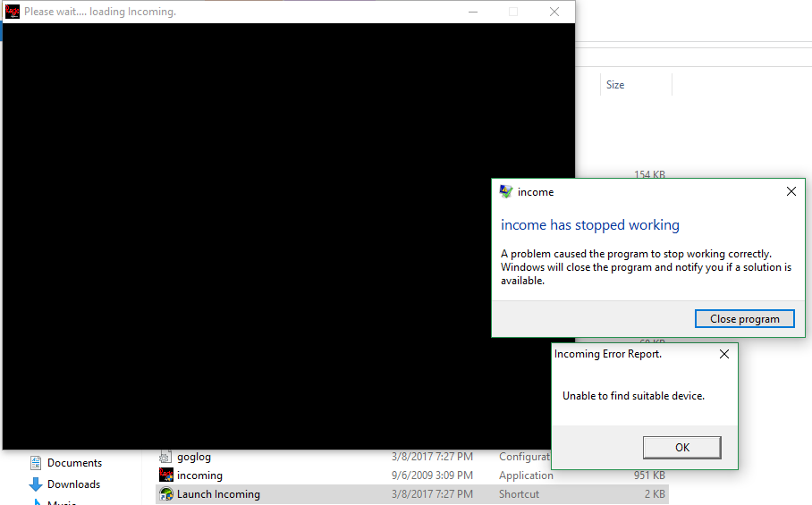Minimize the loading Incoming window

tap(473, 12)
